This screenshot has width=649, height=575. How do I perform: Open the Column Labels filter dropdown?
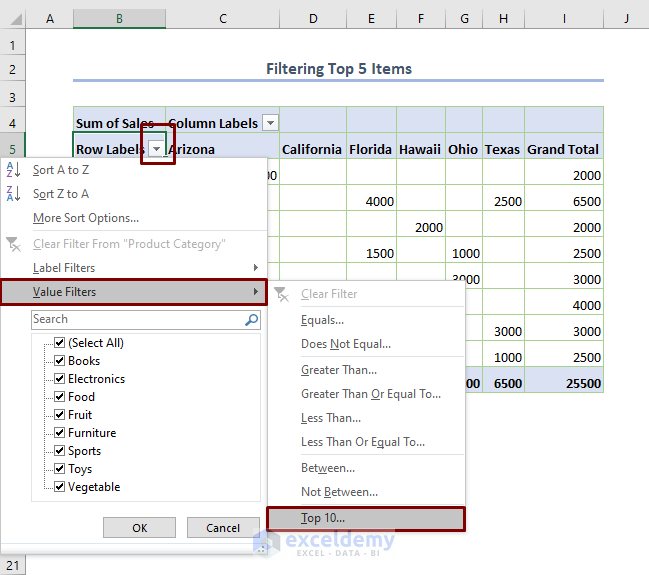(x=271, y=123)
